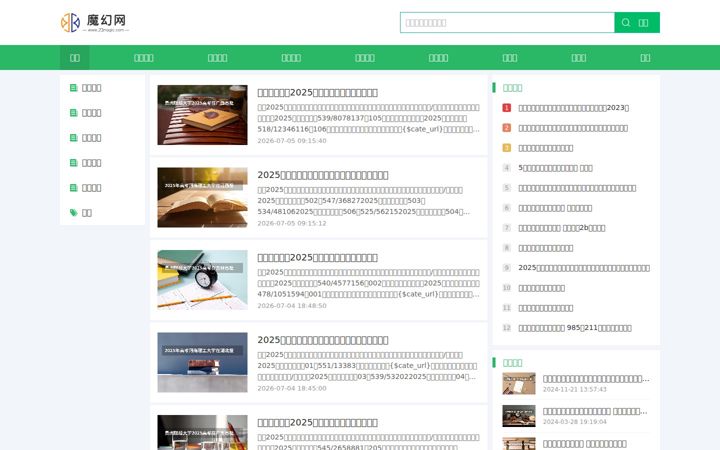Click first book icon in left sidebar
Viewport: 720px width, 450px height.
coord(73,88)
